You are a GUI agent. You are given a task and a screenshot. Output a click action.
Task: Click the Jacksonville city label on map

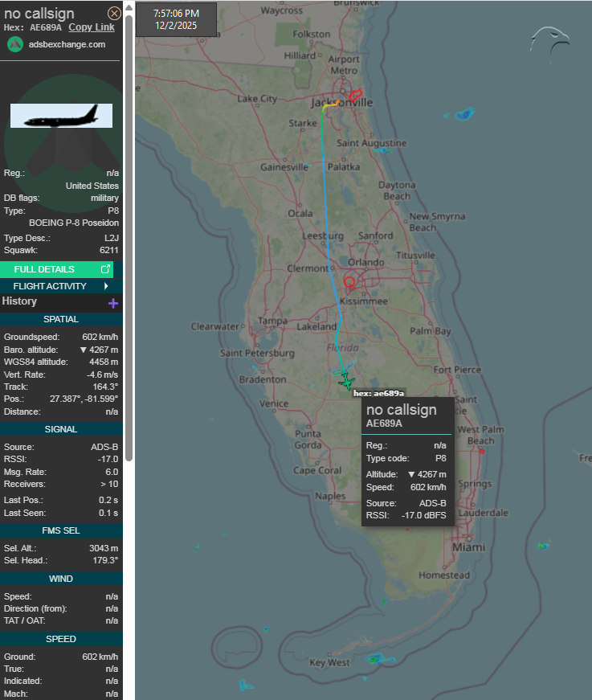[342, 103]
